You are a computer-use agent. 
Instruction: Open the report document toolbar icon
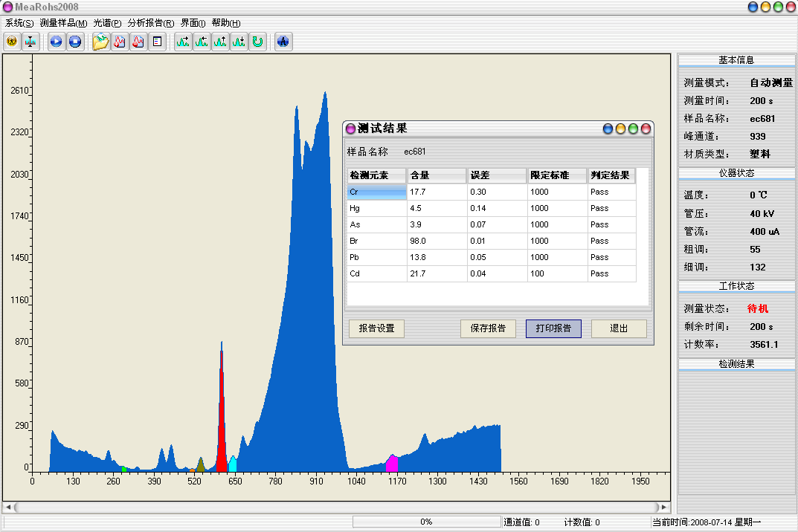tap(157, 42)
